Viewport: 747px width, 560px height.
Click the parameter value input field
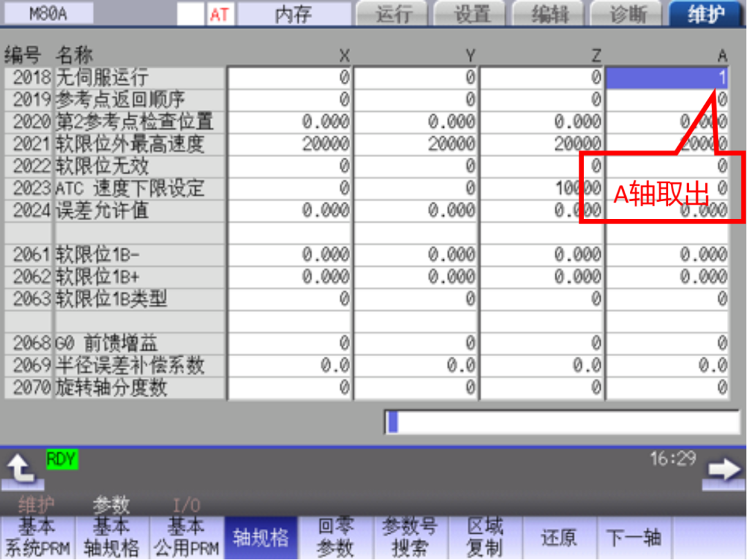tap(562, 422)
